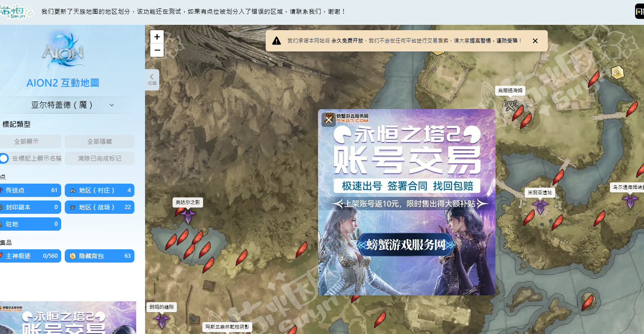
Task: Zoom in on the map
Action: [x=157, y=37]
